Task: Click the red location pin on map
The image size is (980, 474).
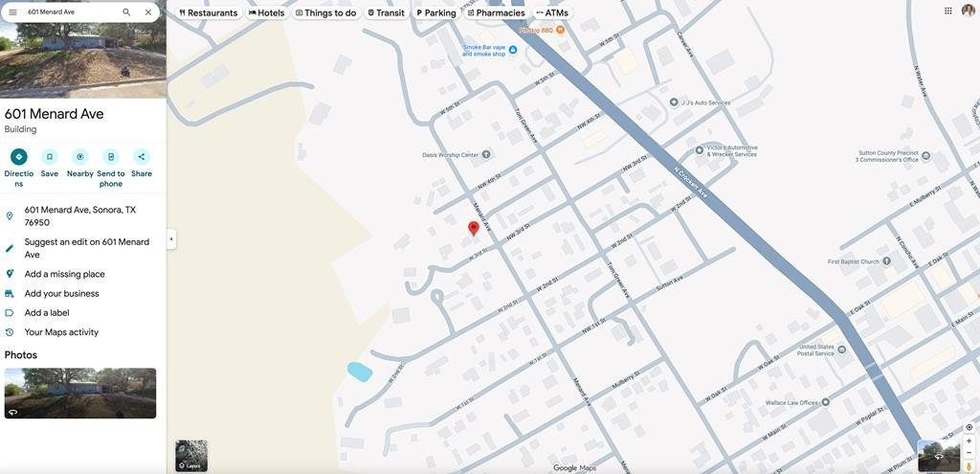Action: click(473, 228)
